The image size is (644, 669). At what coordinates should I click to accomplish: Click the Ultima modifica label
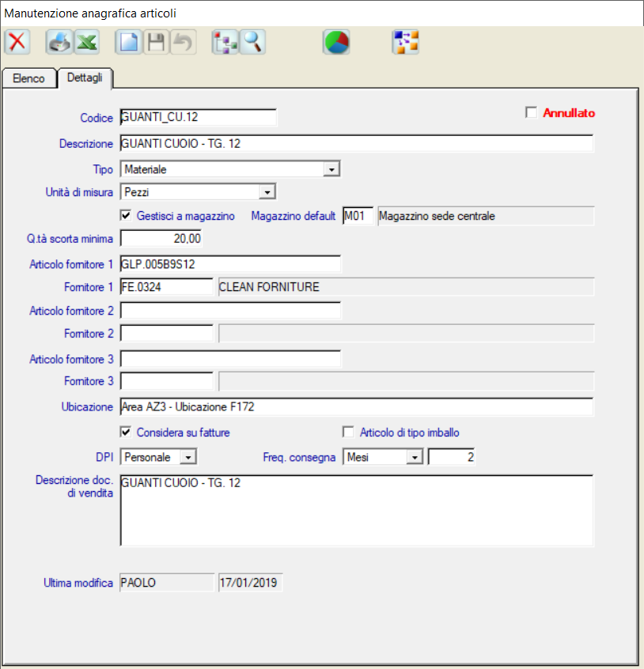pyautogui.click(x=78, y=583)
